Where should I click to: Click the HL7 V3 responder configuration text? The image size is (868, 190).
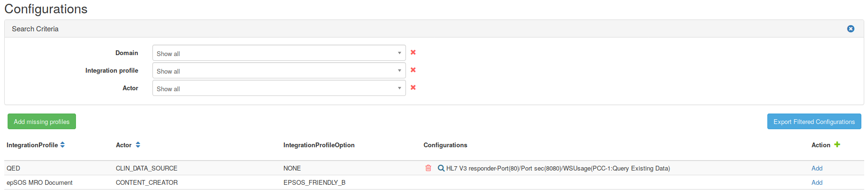[558, 168]
